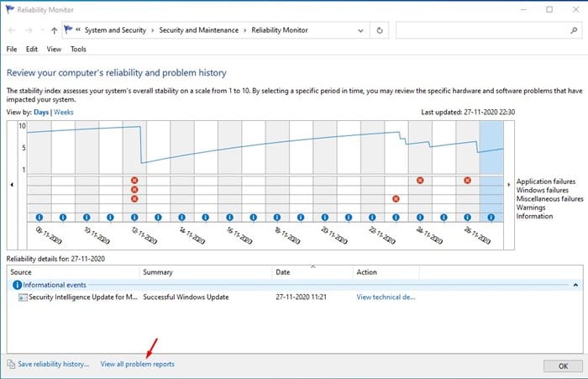Screen dimensions: 588x379
Task: Switch the chart to view by Weeks
Action: (x=64, y=113)
